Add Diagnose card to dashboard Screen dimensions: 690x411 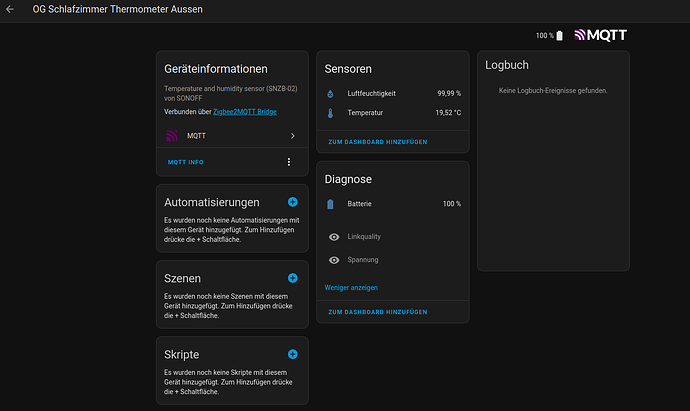tap(378, 312)
